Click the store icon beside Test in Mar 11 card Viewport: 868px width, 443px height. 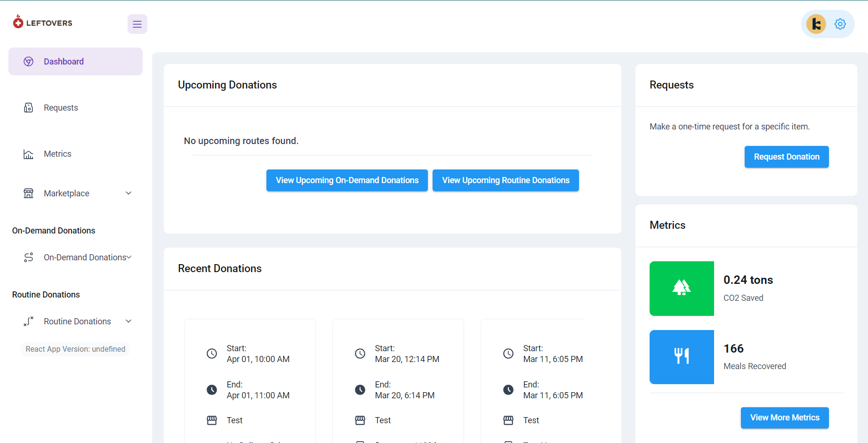(508, 420)
